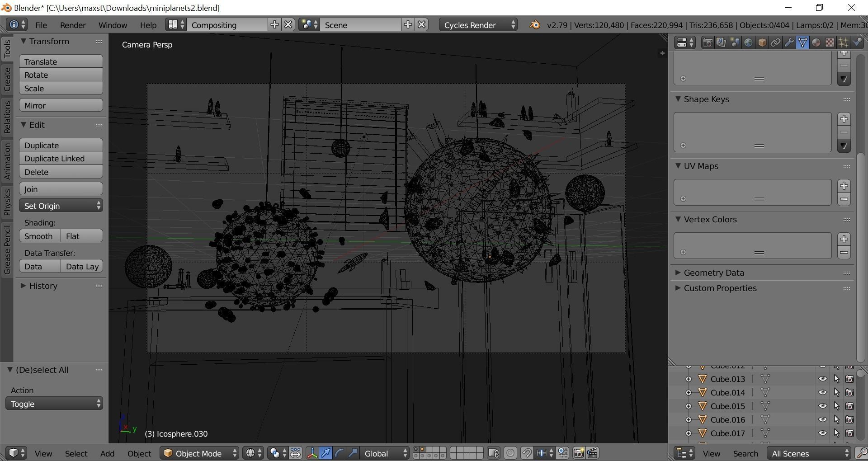Toggle snap during transform magnet button
Image resolution: width=868 pixels, height=461 pixels.
pyautogui.click(x=526, y=453)
